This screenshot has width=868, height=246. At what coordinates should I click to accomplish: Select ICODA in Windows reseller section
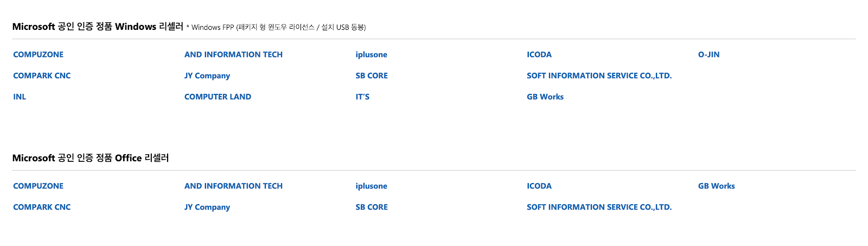(x=539, y=54)
